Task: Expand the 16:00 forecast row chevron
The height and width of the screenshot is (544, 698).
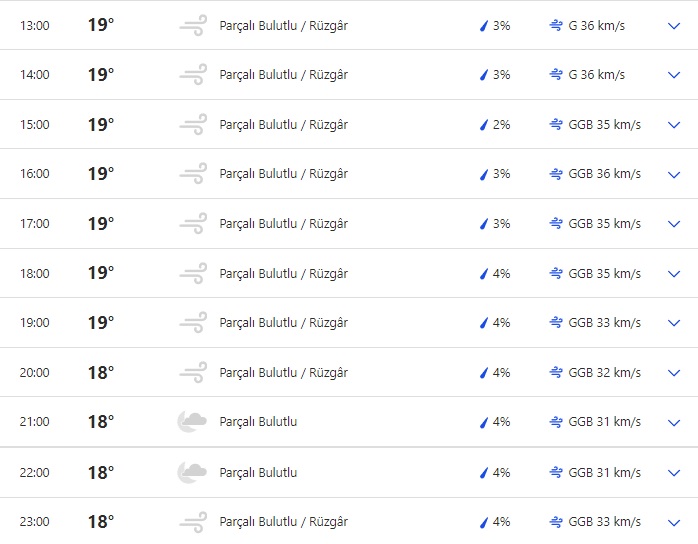Action: (x=673, y=174)
